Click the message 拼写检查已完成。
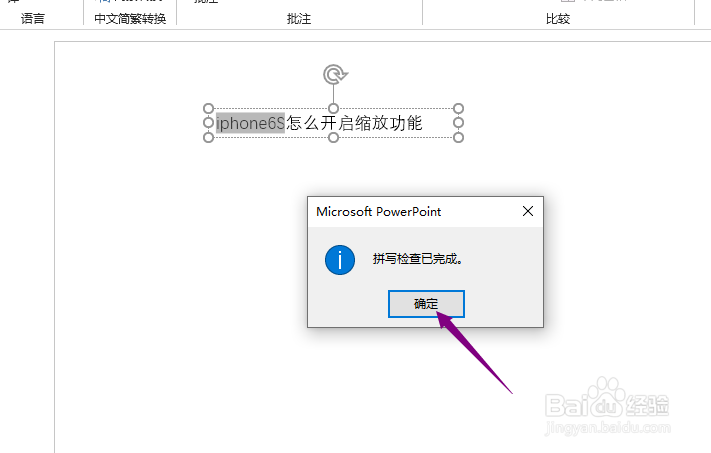The width and height of the screenshot is (711, 453). (x=418, y=259)
